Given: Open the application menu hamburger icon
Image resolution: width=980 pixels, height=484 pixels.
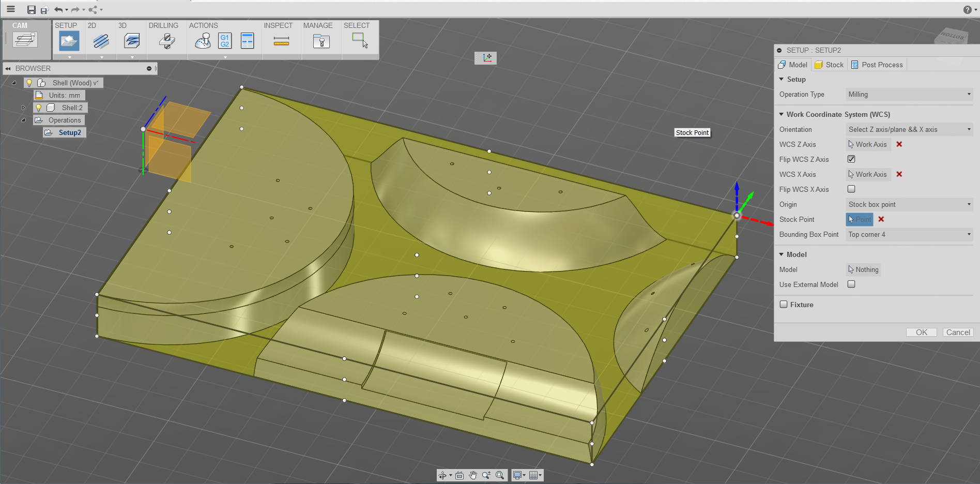Looking at the screenshot, I should 11,9.
